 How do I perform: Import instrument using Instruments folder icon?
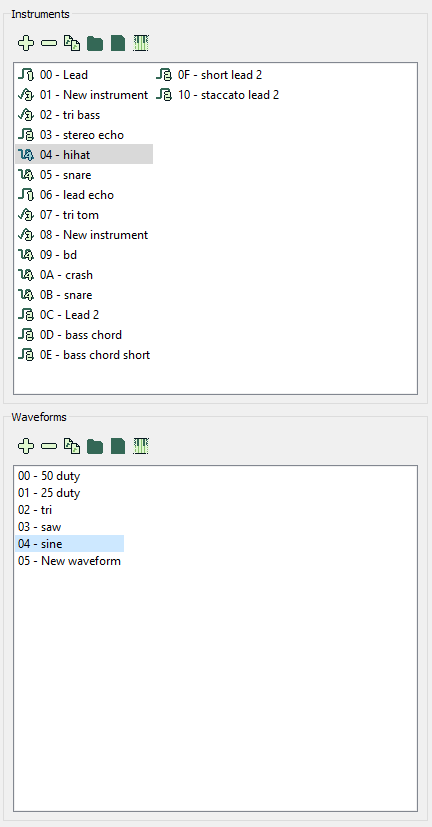point(95,43)
